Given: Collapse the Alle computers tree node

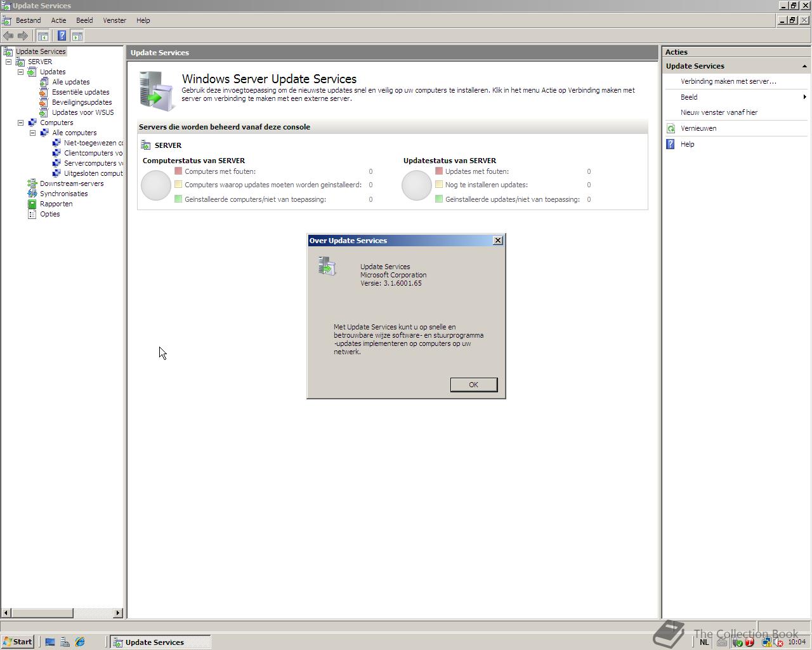Looking at the screenshot, I should click(x=32, y=133).
